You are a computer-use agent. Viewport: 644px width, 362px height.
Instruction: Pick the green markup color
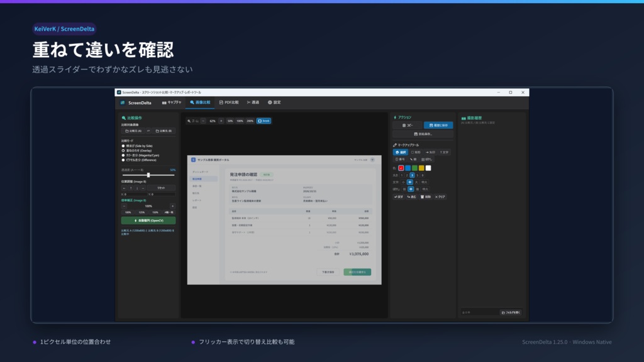click(415, 168)
